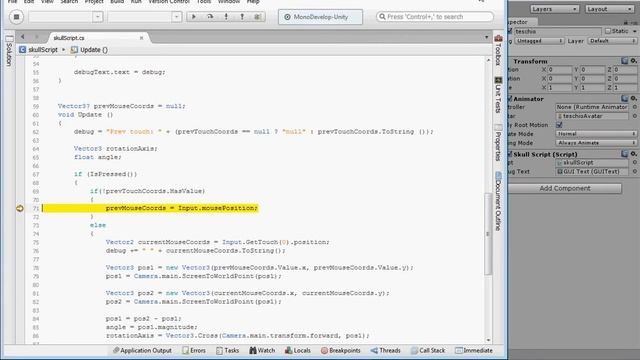Stop the debugging session with the stop button
Image resolution: width=640 pixels, height=360 pixels.
pos(16,17)
